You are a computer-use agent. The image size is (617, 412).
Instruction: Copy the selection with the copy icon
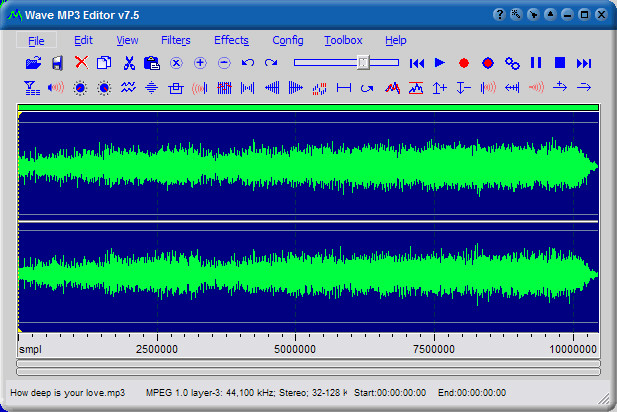point(104,63)
